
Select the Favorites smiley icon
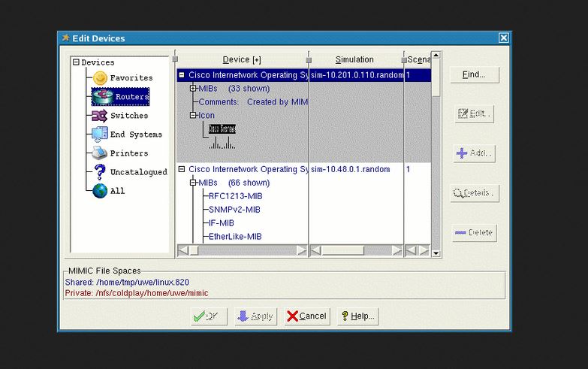click(100, 78)
